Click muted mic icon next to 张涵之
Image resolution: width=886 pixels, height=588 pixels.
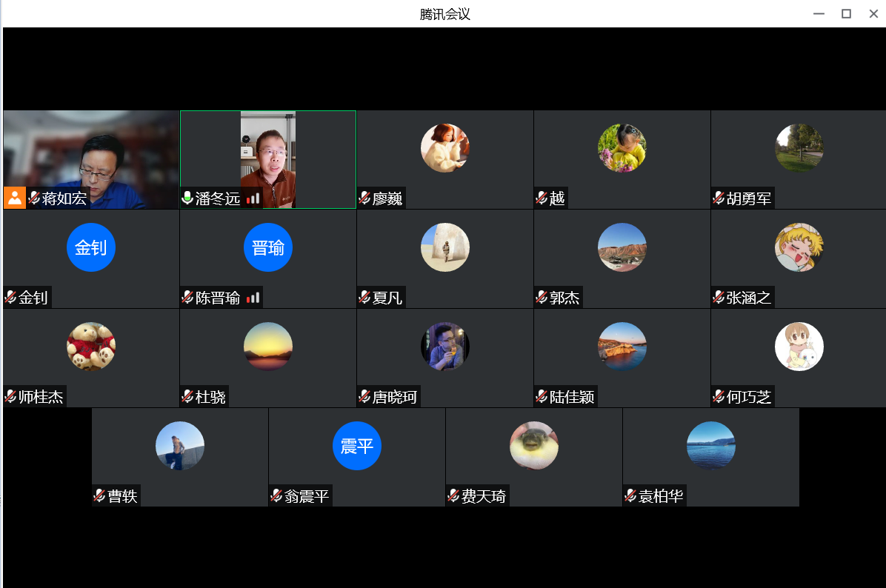(718, 297)
